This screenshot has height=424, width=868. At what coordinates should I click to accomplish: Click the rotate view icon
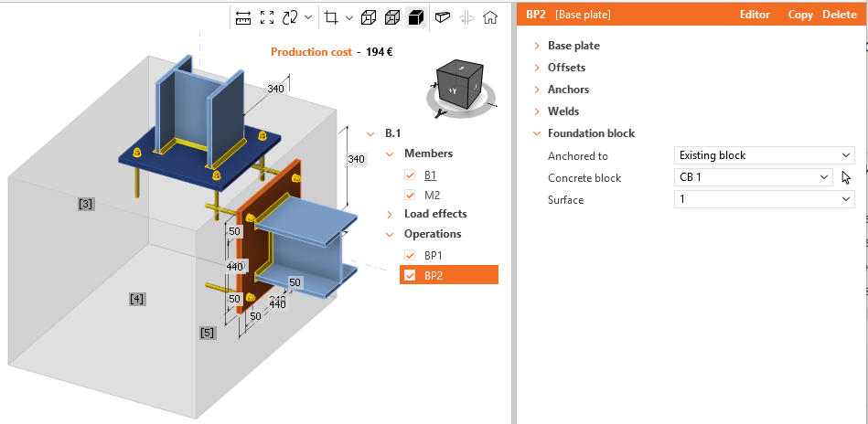[291, 17]
